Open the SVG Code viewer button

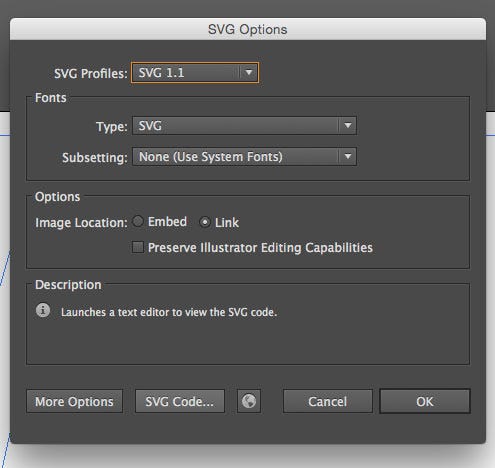pos(180,401)
